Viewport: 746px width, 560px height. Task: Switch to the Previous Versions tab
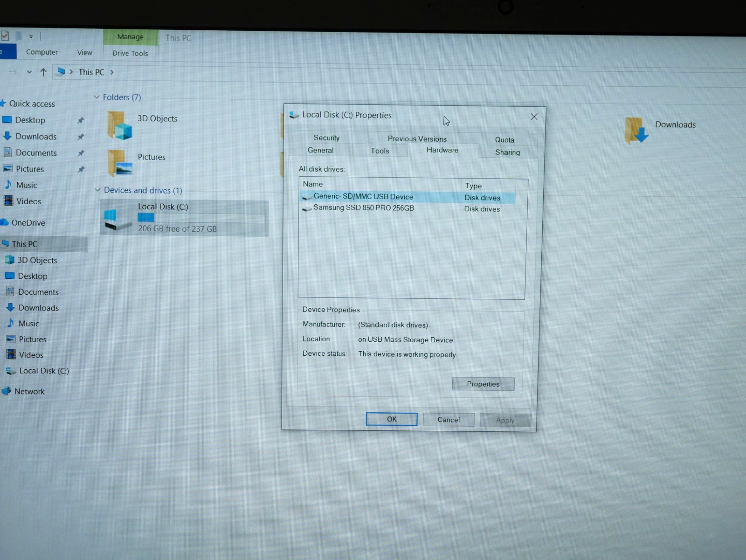point(417,138)
